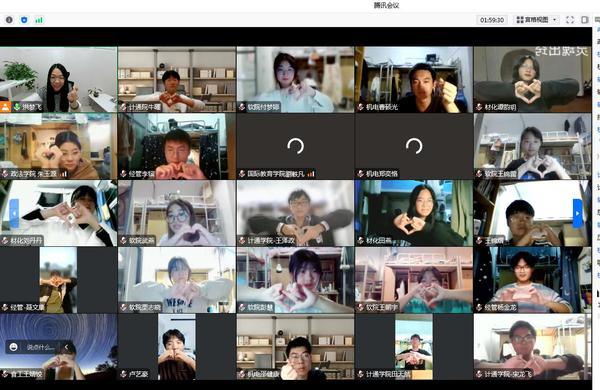This screenshot has width=600, height=390.
Task: Select the 软院王 tile in fourth row
Action: pos(414,280)
